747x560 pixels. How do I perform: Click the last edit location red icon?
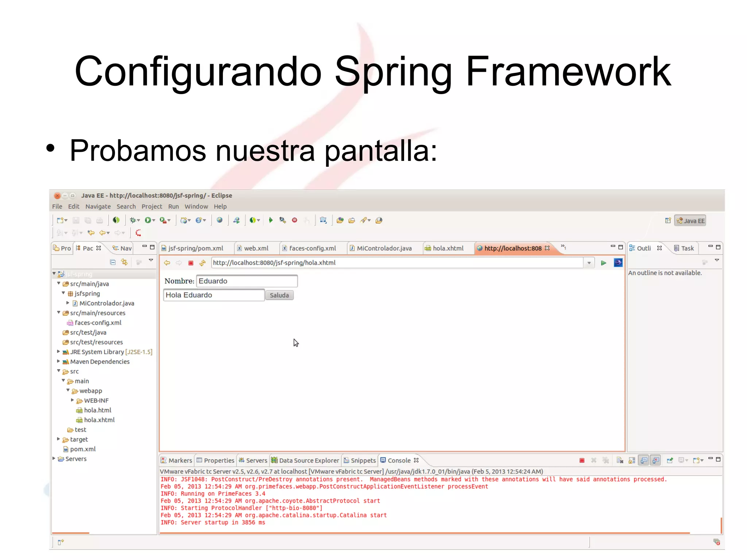click(x=138, y=233)
